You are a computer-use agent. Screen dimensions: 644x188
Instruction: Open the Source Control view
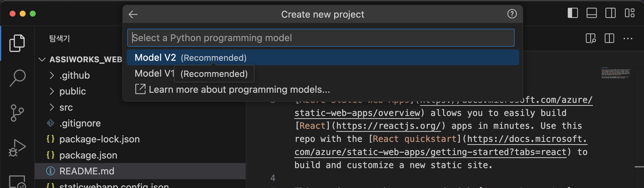click(x=17, y=113)
